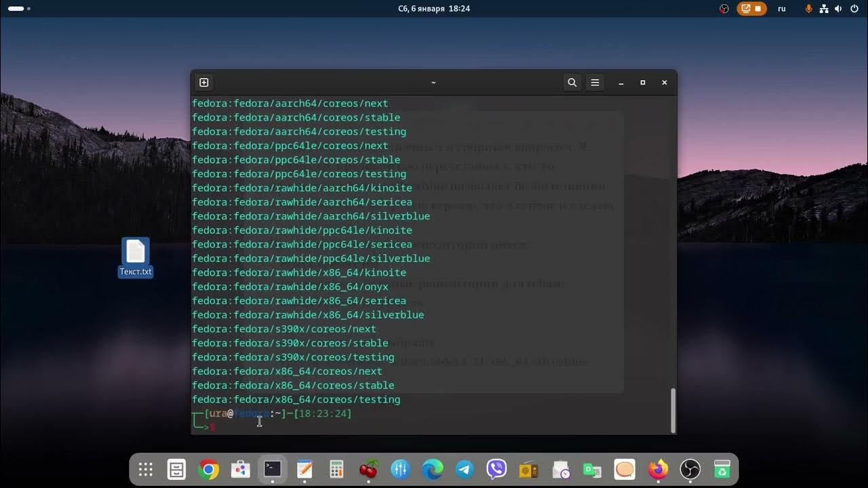
Task: Open the power menu icon
Action: pos(854,9)
